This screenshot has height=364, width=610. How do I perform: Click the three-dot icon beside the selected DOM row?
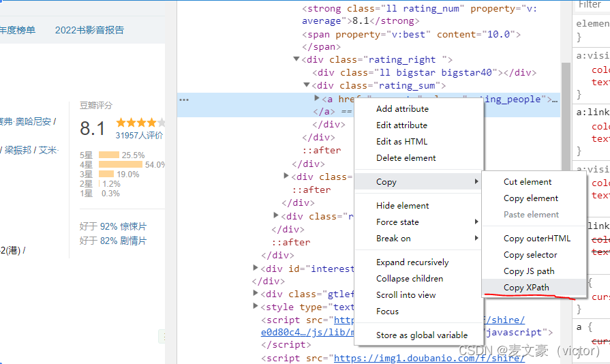[184, 100]
